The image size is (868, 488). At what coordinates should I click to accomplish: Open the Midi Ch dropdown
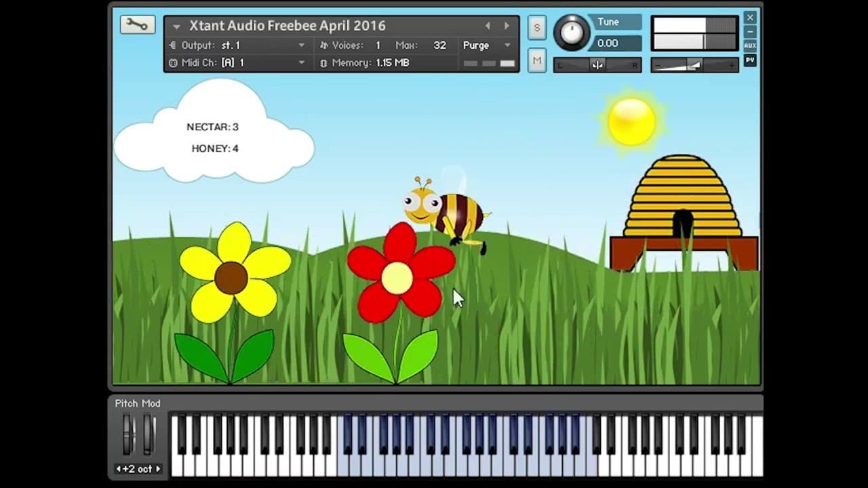click(300, 62)
